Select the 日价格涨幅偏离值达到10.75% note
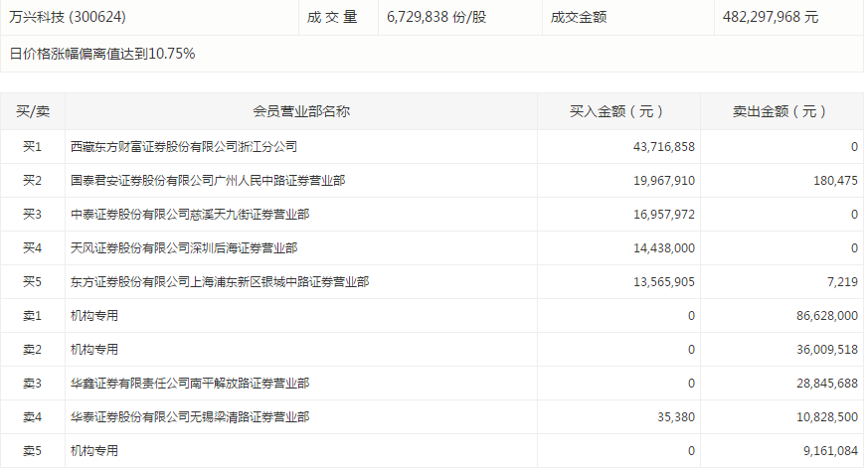Viewport: 868px width, 472px height. click(x=102, y=54)
